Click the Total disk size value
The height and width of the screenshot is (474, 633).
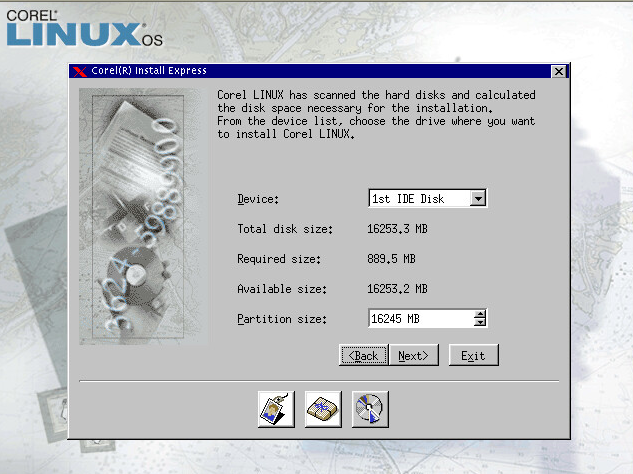click(398, 229)
